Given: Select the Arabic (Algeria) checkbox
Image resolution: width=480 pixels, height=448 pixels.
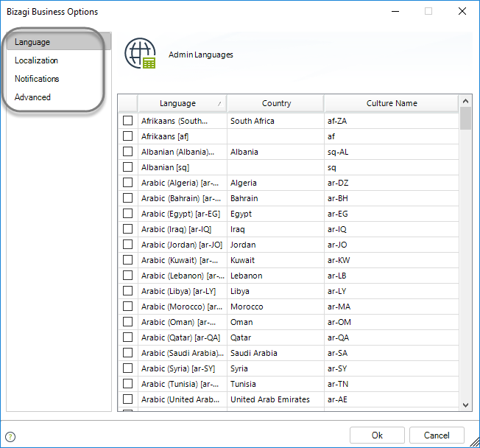Looking at the screenshot, I should (x=127, y=182).
